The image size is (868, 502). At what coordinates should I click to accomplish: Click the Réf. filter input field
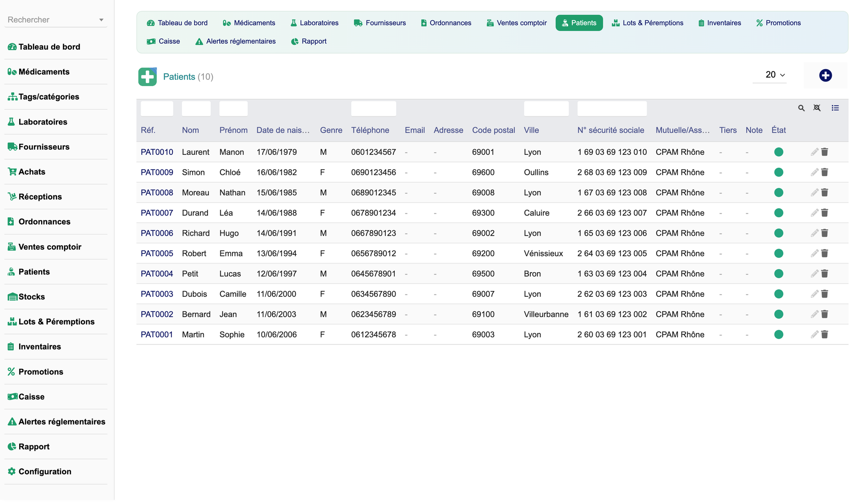tap(157, 108)
